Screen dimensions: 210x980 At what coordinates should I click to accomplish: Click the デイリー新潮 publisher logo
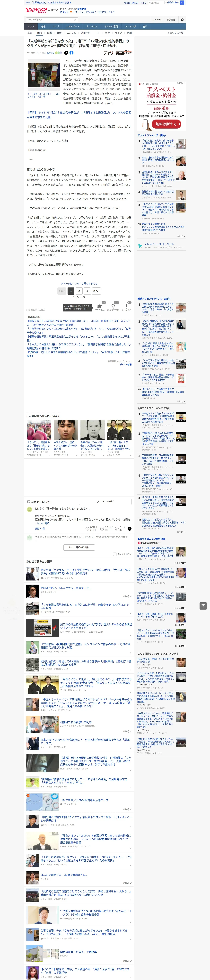pyautogui.click(x=117, y=53)
